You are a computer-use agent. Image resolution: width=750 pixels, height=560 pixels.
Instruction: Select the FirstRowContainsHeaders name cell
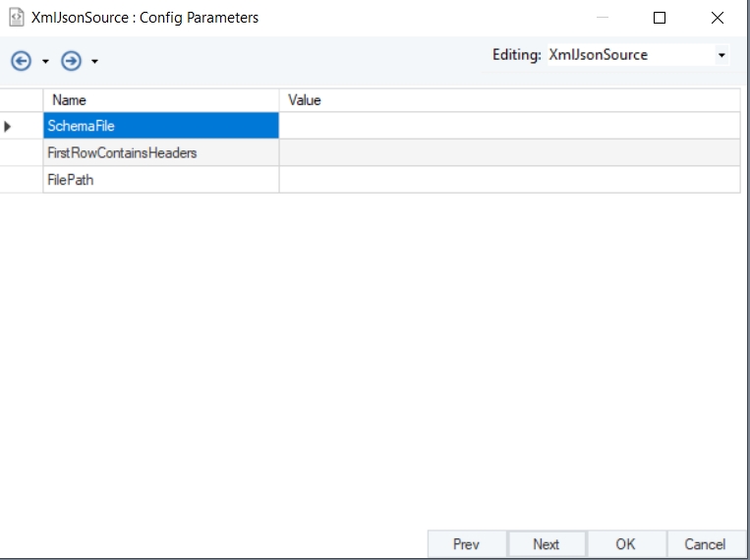coord(161,153)
